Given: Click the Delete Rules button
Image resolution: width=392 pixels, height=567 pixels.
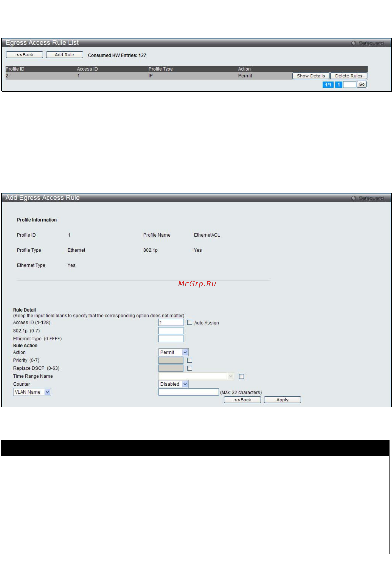Looking at the screenshot, I should (x=349, y=76).
